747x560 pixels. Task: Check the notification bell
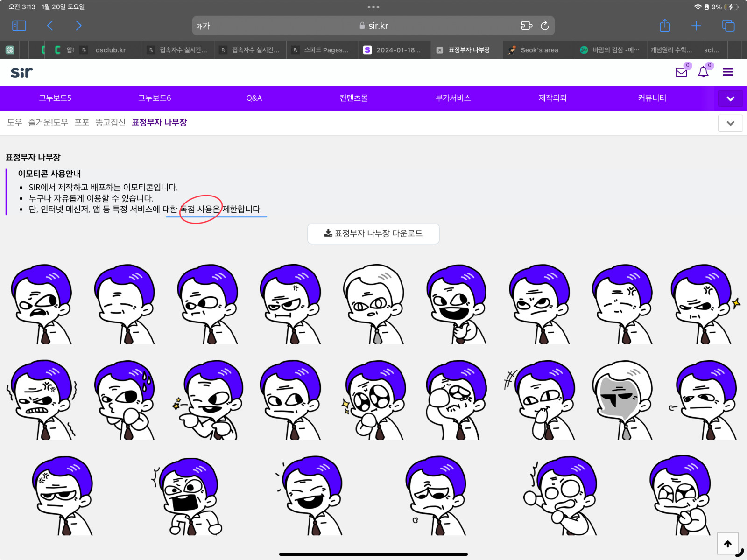pyautogui.click(x=703, y=72)
